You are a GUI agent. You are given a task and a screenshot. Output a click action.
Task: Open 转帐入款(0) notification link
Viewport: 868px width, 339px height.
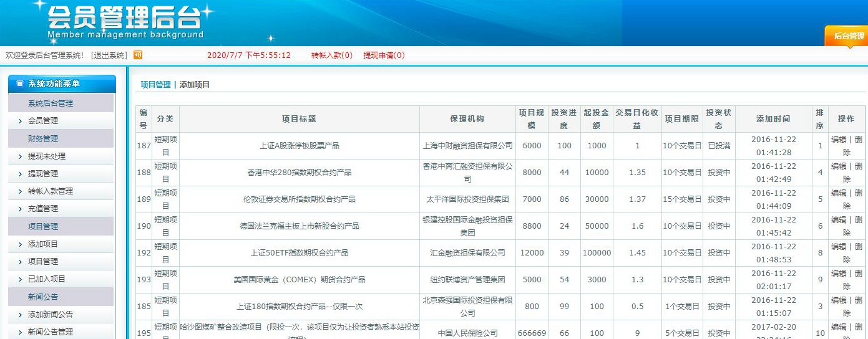tap(332, 55)
